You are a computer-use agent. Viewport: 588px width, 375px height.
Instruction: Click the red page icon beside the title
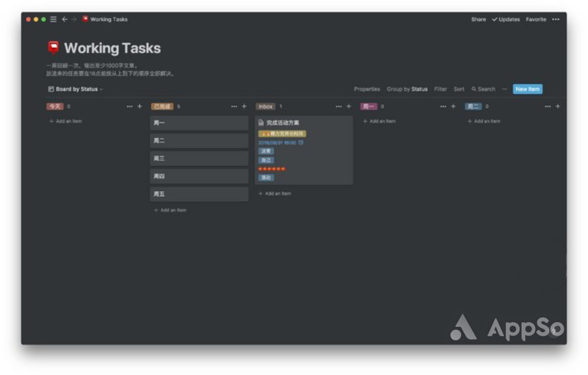[x=54, y=48]
